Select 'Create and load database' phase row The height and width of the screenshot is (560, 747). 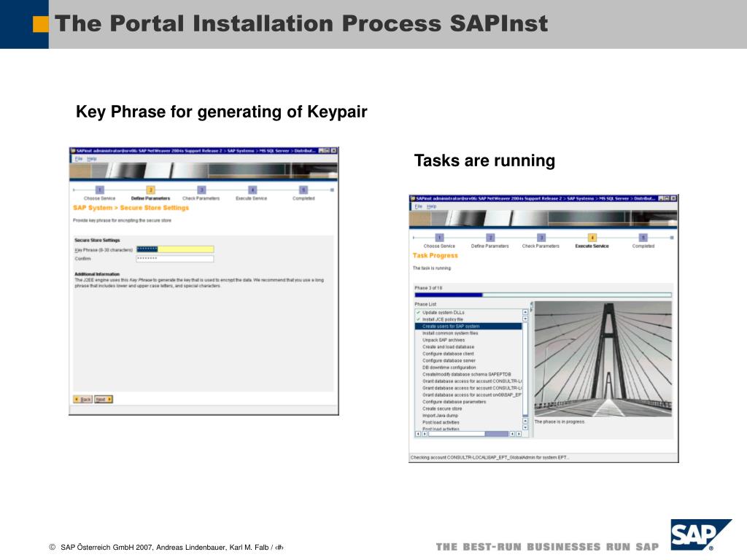(x=468, y=346)
